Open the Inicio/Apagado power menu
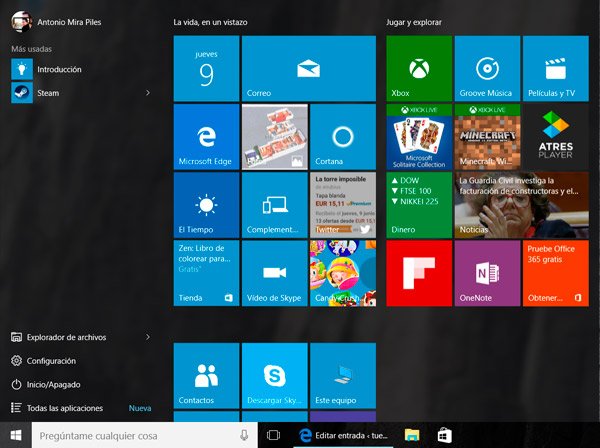The image size is (600, 448). pyautogui.click(x=46, y=384)
